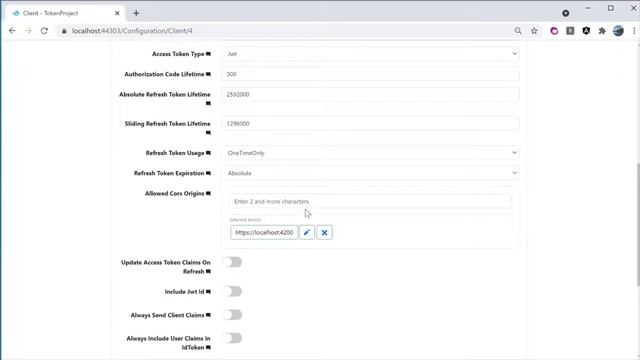
Task: Click the forward navigation arrow
Action: 28,31
